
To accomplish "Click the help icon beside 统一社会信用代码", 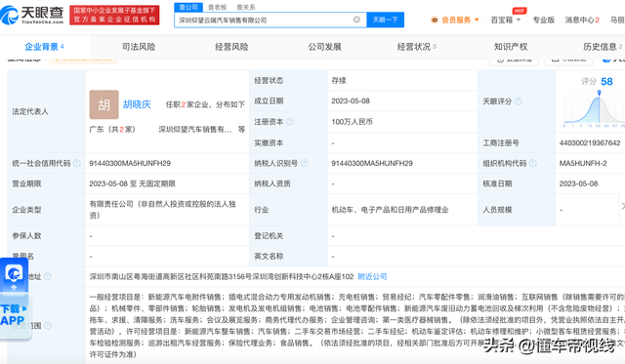I will coord(77,163).
